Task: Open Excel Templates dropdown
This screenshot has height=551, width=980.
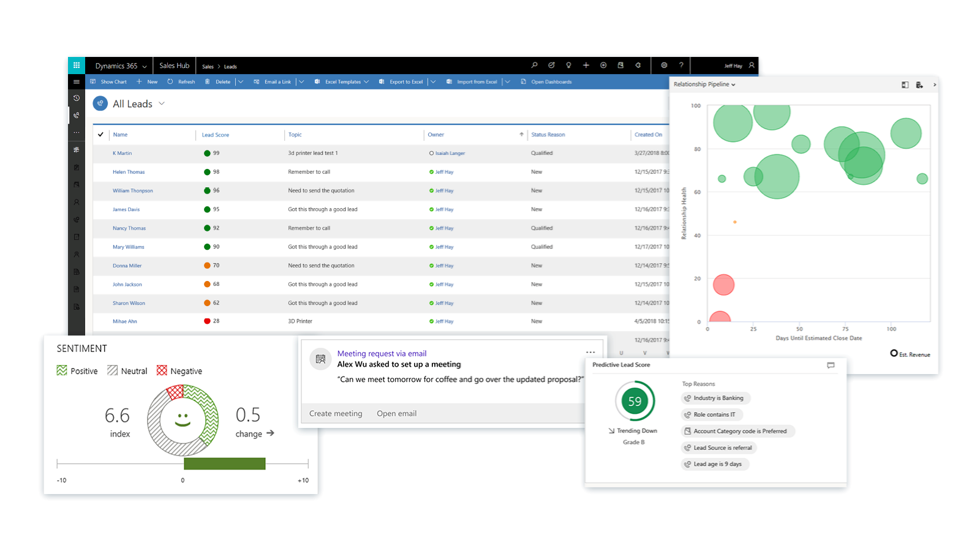Action: [x=342, y=82]
